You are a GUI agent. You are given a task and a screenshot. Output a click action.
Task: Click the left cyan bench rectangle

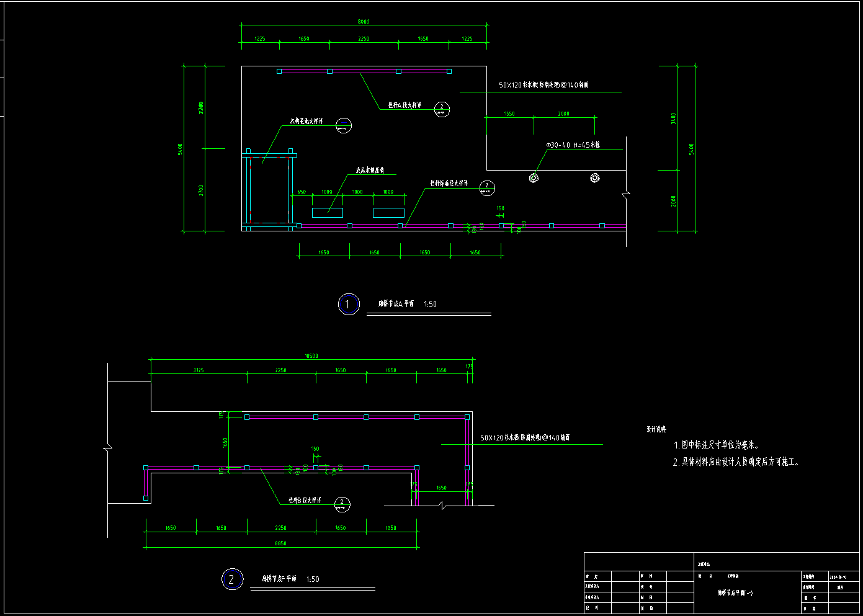click(327, 213)
